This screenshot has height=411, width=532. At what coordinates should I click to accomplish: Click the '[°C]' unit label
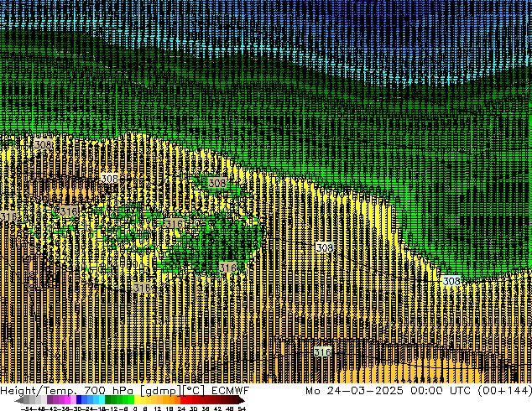[x=194, y=391]
